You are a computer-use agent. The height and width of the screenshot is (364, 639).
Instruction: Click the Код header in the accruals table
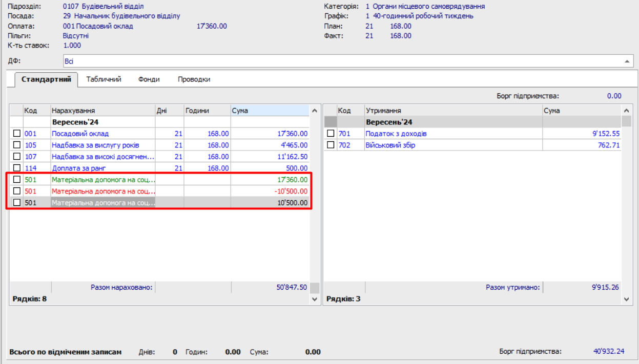[x=37, y=111]
